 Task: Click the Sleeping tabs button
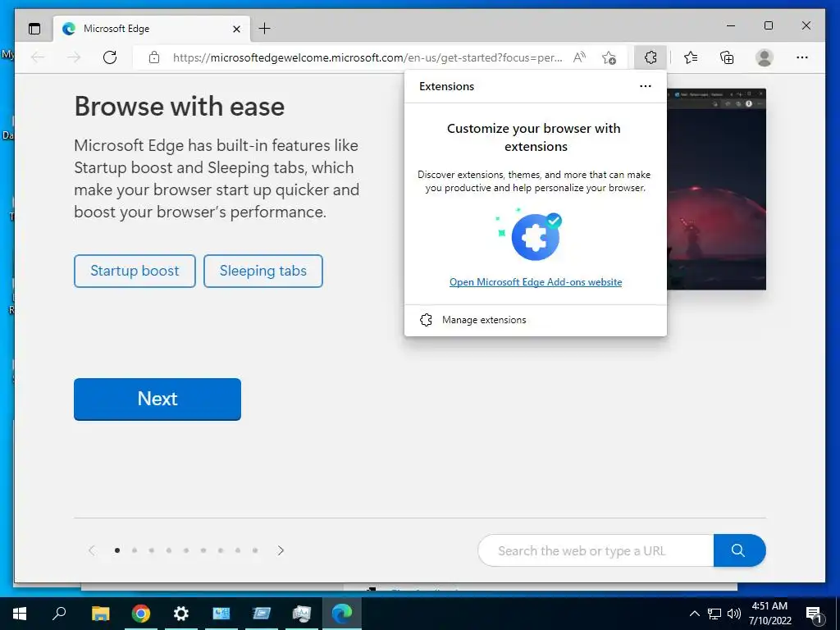(x=263, y=271)
